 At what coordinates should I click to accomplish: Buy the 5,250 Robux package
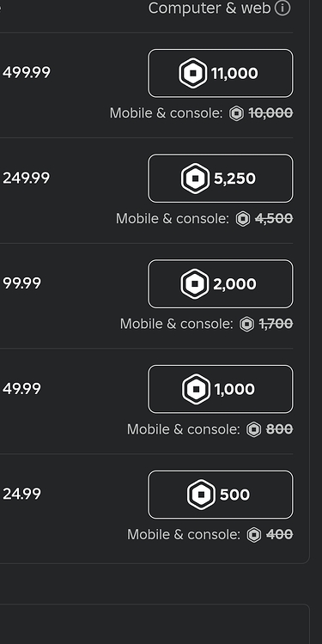(221, 179)
